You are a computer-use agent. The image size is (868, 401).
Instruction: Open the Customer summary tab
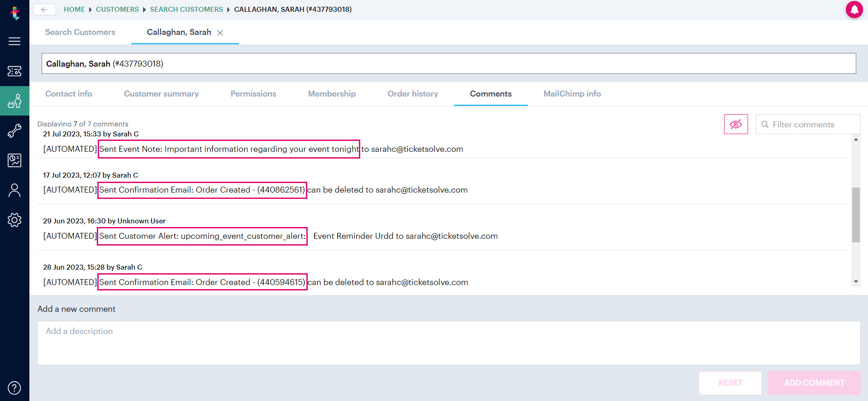pyautogui.click(x=161, y=94)
